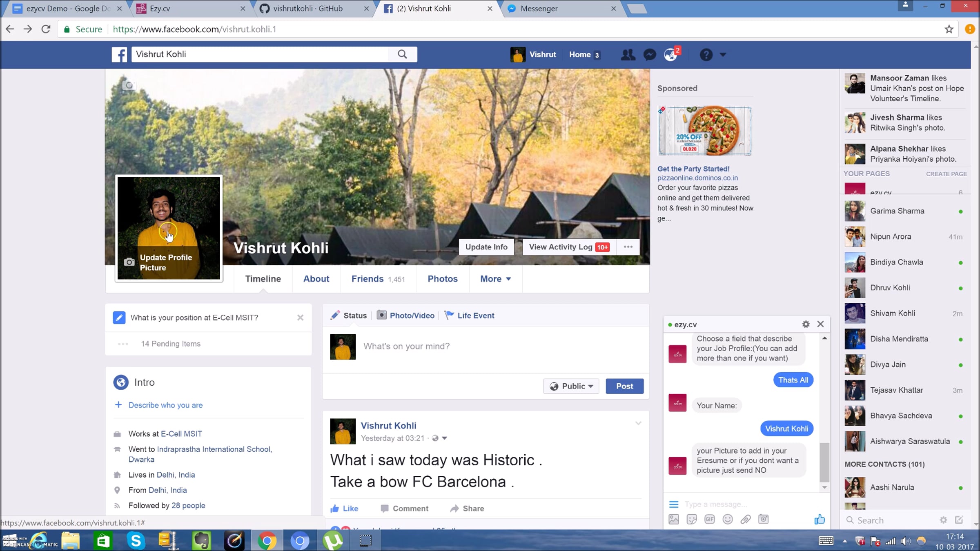
Task: Open uTorrent from the taskbar
Action: click(333, 541)
